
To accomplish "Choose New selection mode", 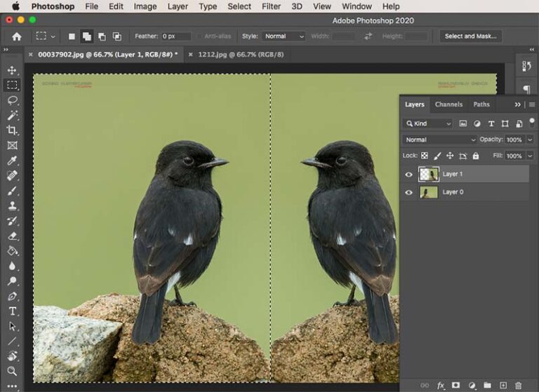I will tap(72, 36).
